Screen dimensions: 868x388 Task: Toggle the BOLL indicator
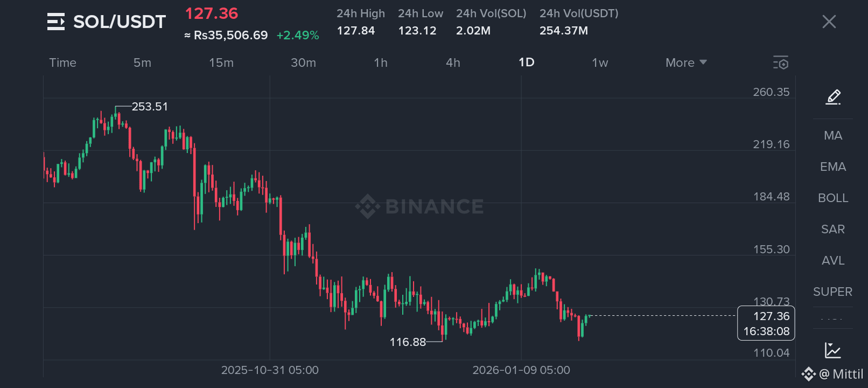pyautogui.click(x=833, y=198)
